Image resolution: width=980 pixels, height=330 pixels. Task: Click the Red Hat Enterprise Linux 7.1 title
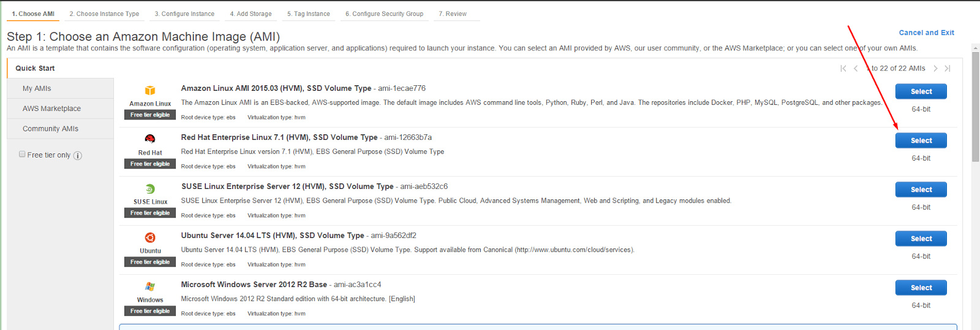pos(279,137)
